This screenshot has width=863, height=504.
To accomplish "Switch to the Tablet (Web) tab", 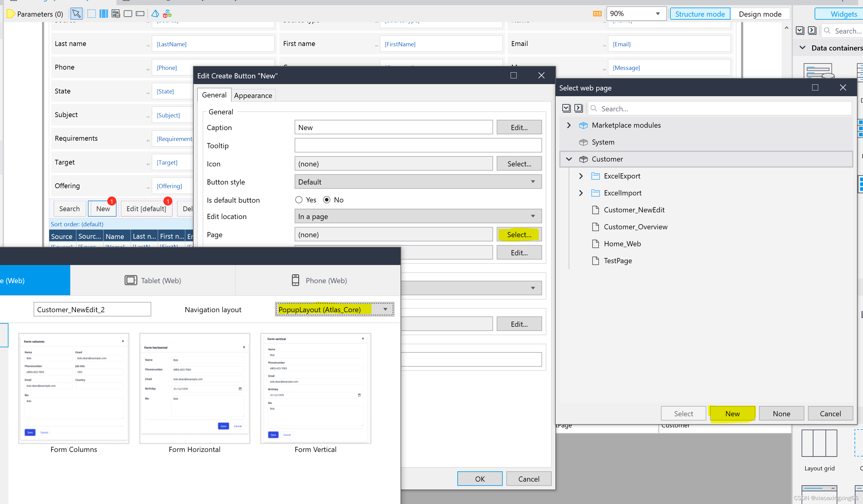I will point(153,280).
